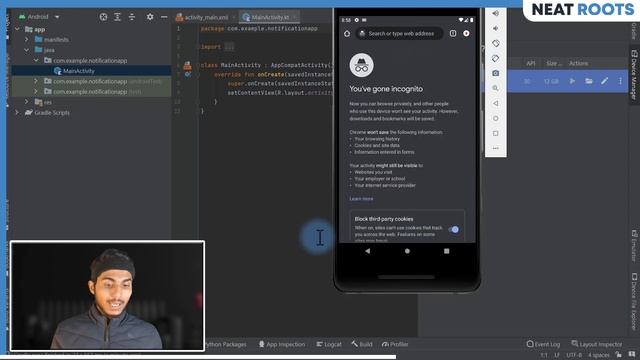Screen dimensions: 640x360
Task: Rotate emulator left using first rotate icon
Action: [496, 43]
